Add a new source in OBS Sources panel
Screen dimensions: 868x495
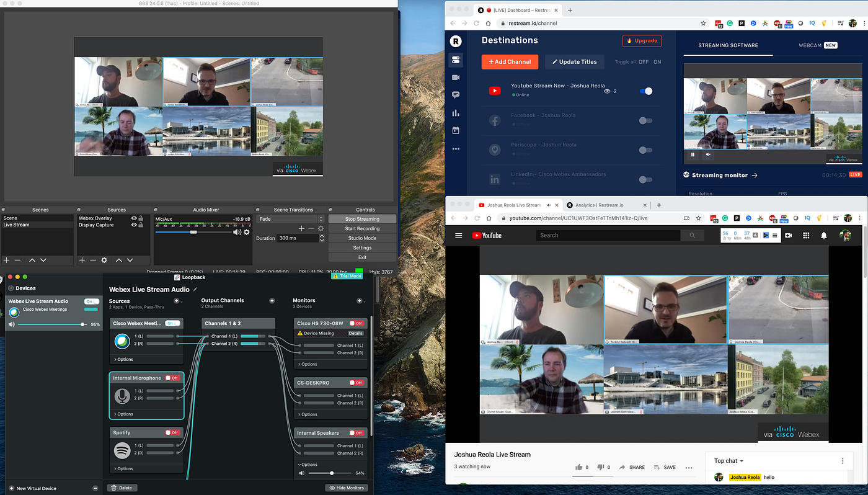click(81, 260)
